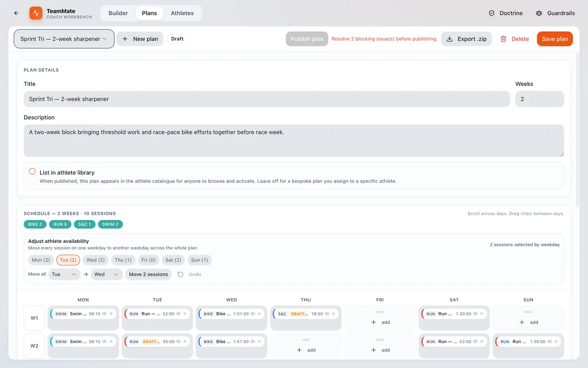This screenshot has width=588, height=368.
Task: Switch to the Plans tab
Action: coord(149,13)
